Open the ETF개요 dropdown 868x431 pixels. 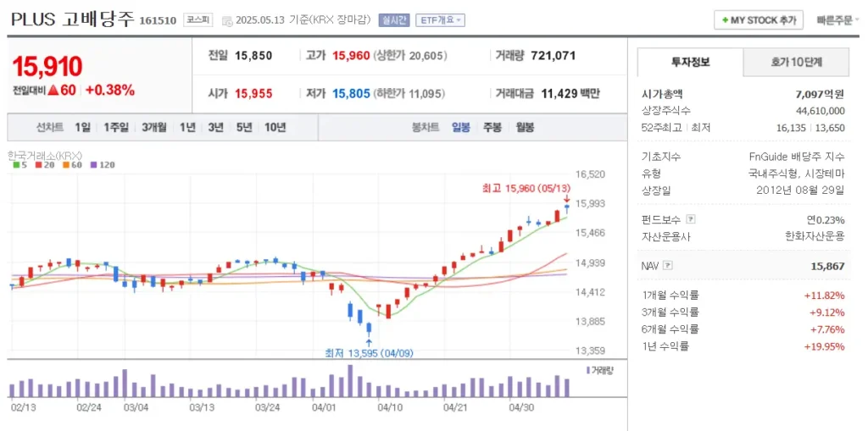(x=440, y=20)
